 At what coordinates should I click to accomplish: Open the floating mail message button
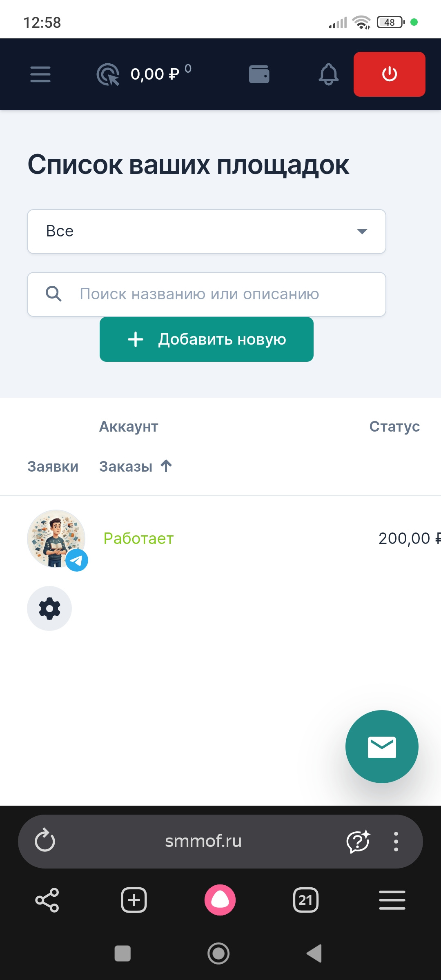(x=382, y=746)
